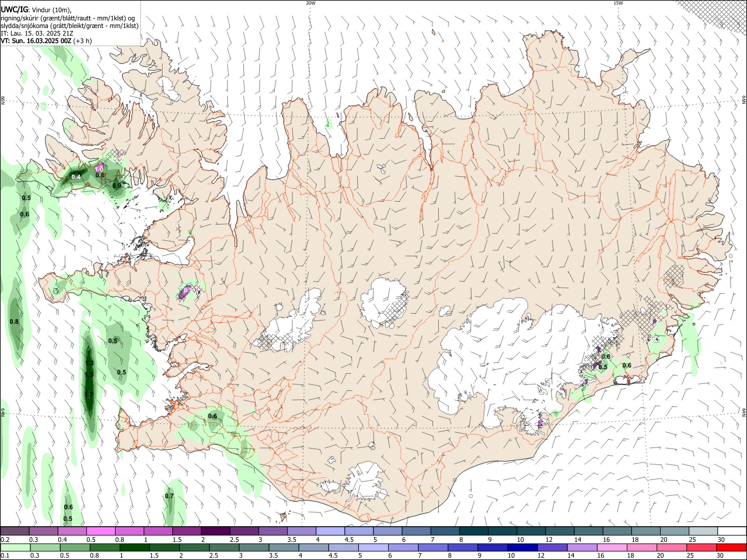Click the '30' label in the top legend row
This screenshot has height=560, width=747.
pyautogui.click(x=721, y=540)
